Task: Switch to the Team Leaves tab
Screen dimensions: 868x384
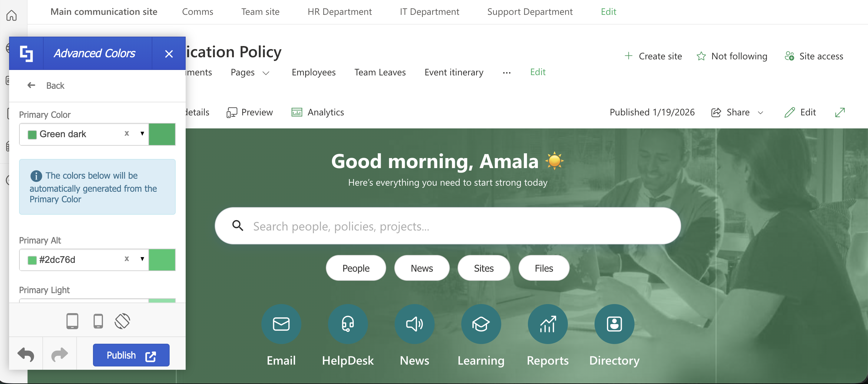Action: tap(380, 72)
